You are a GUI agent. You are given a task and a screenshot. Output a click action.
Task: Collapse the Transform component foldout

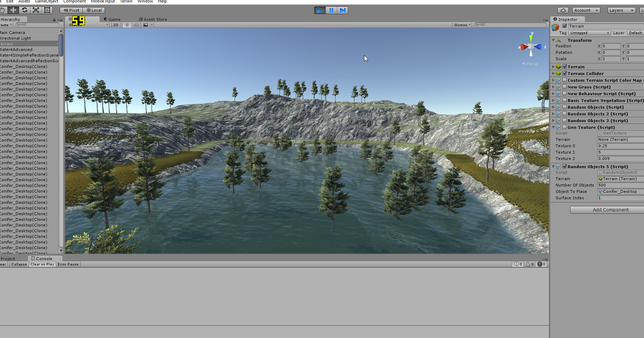pos(554,40)
